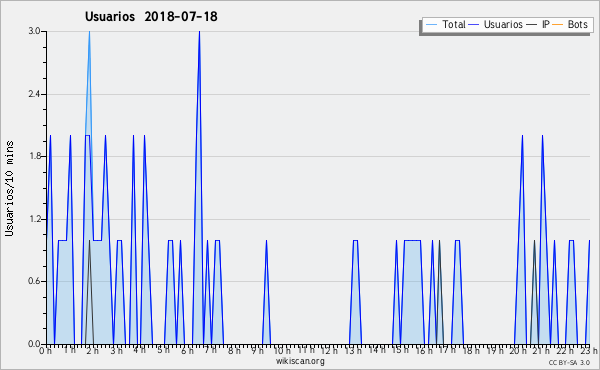Click the 'wikiscan.org' label below the chart
This screenshot has height=370, width=600.
[x=300, y=361]
